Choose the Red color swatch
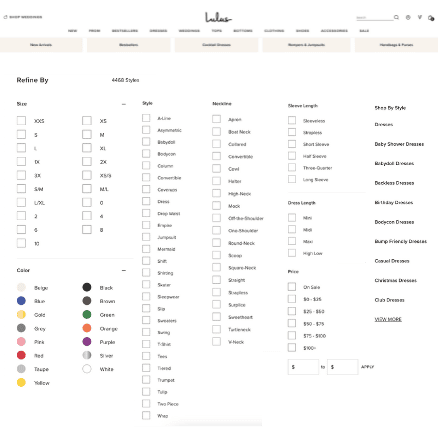438x438 pixels. [x=21, y=355]
